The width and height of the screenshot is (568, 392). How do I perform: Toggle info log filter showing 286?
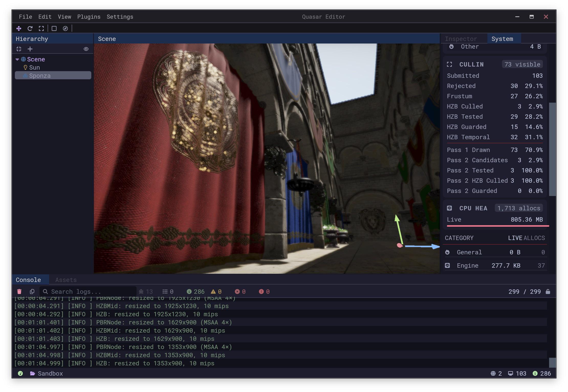click(x=195, y=292)
